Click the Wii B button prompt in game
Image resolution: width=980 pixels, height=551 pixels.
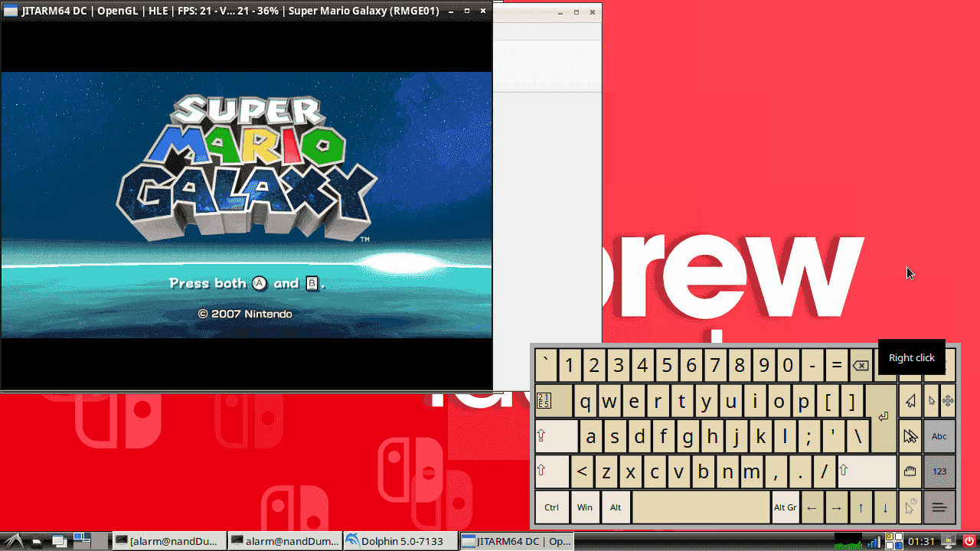(x=312, y=283)
